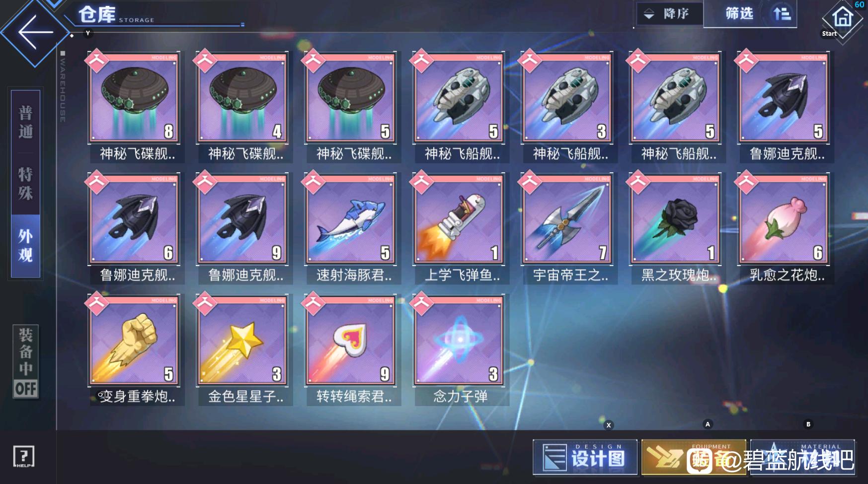Select the 速射海豚君 dolphin skin item

point(351,228)
